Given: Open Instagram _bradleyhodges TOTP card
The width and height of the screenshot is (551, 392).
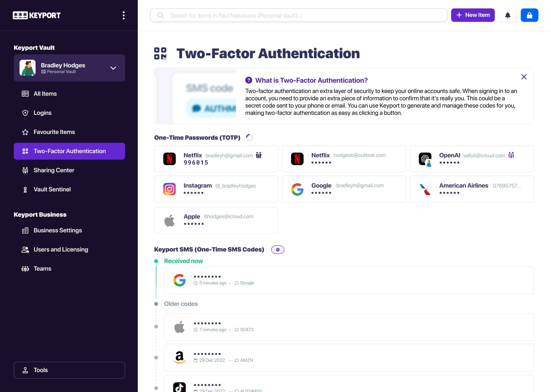Looking at the screenshot, I should pos(216,189).
